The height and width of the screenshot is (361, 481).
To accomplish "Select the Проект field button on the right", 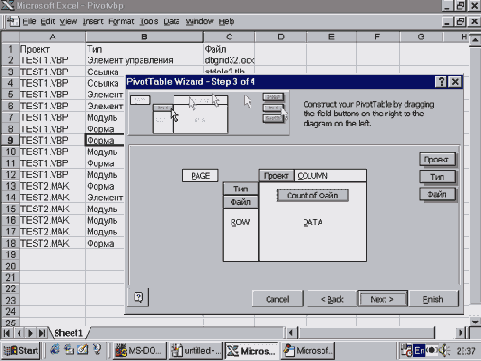I will [437, 159].
